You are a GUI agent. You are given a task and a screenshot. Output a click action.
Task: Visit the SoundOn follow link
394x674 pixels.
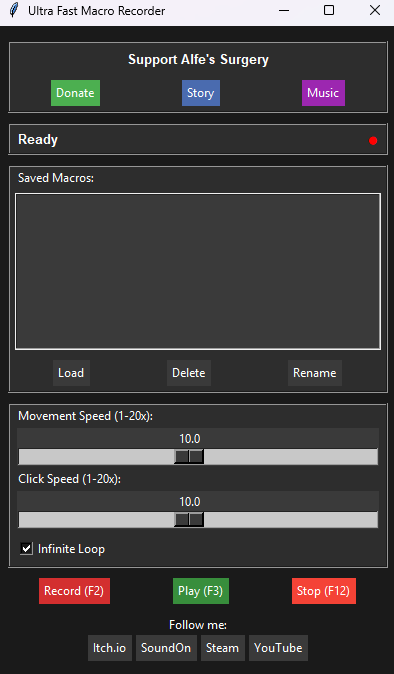166,648
